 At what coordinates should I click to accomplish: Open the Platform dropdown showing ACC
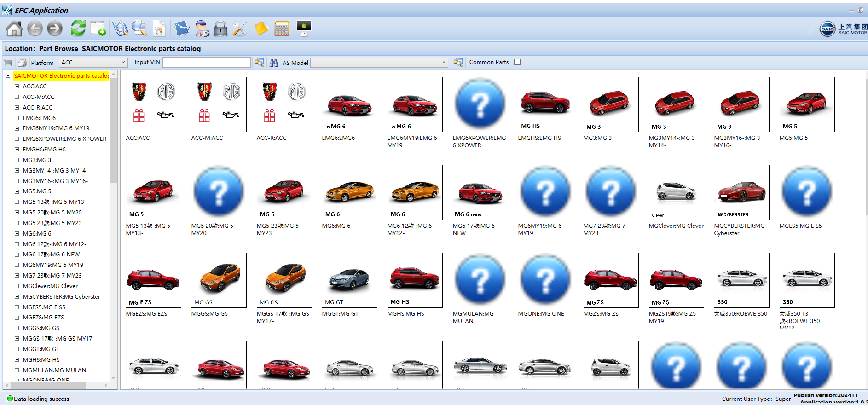93,63
